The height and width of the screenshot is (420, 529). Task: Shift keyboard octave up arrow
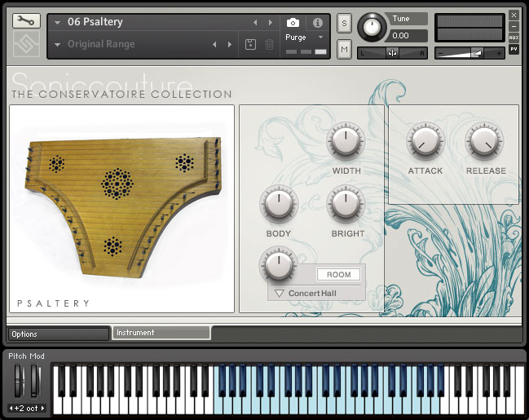click(x=42, y=409)
